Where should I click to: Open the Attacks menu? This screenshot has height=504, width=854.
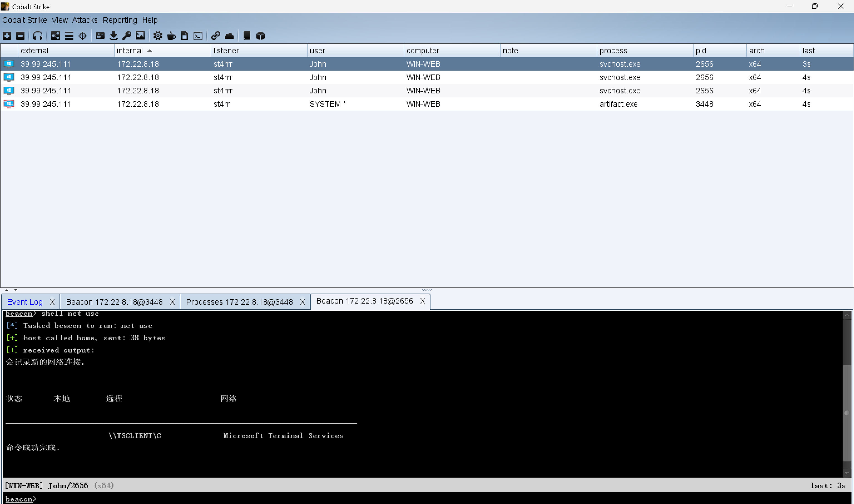85,20
